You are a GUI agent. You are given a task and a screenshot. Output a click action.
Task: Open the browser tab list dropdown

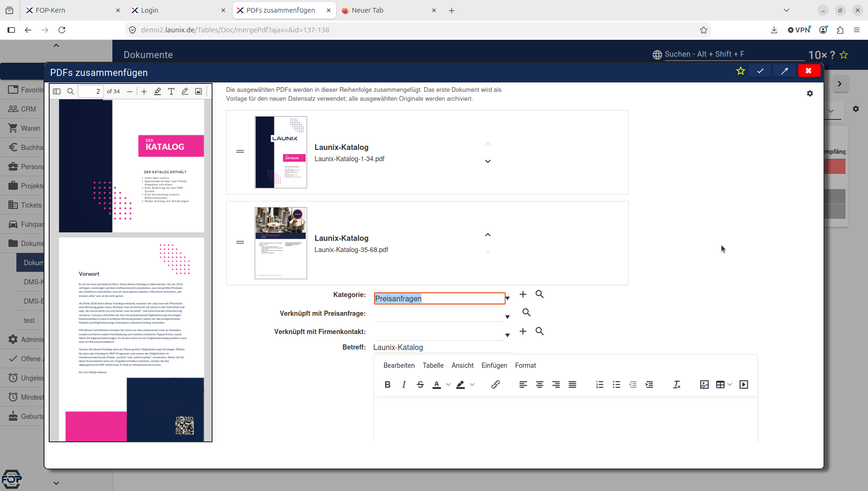(787, 10)
